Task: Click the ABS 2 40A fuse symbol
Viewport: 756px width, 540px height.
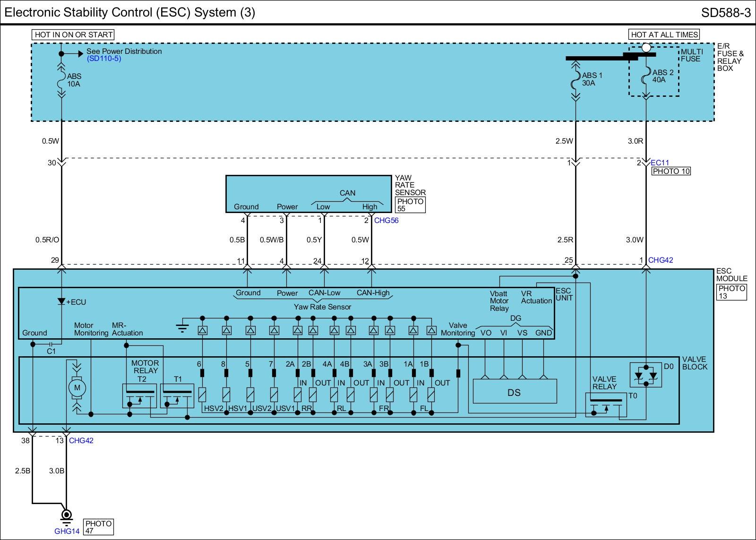Action: coord(646,77)
